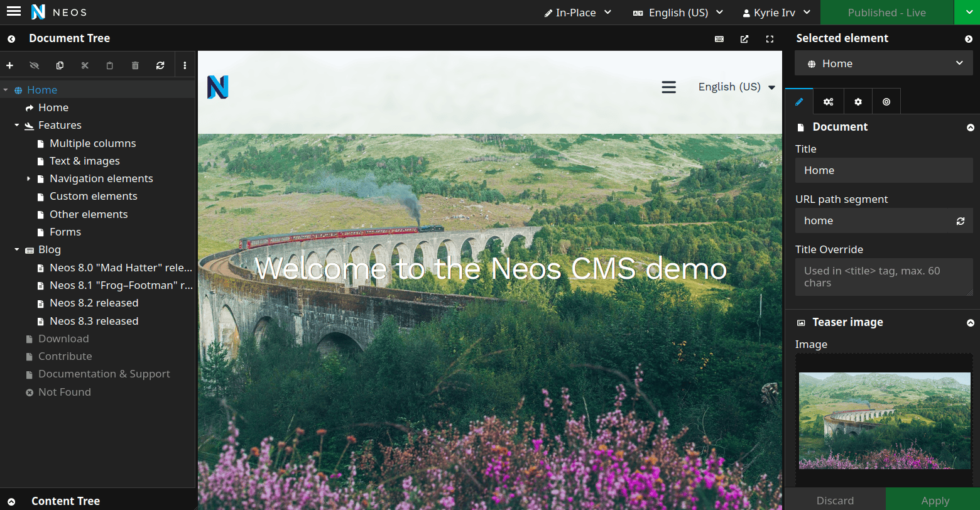Switch to the pencil General inspector tab
980x510 pixels.
(799, 101)
